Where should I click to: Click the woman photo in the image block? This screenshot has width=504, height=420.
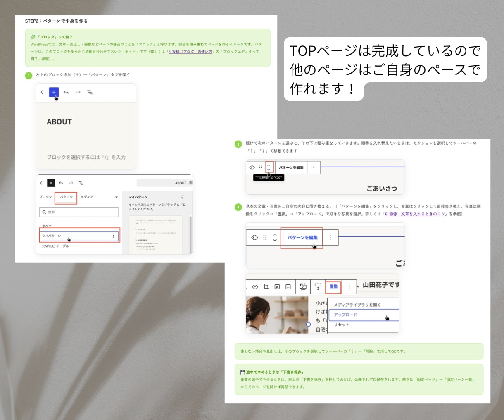277,315
